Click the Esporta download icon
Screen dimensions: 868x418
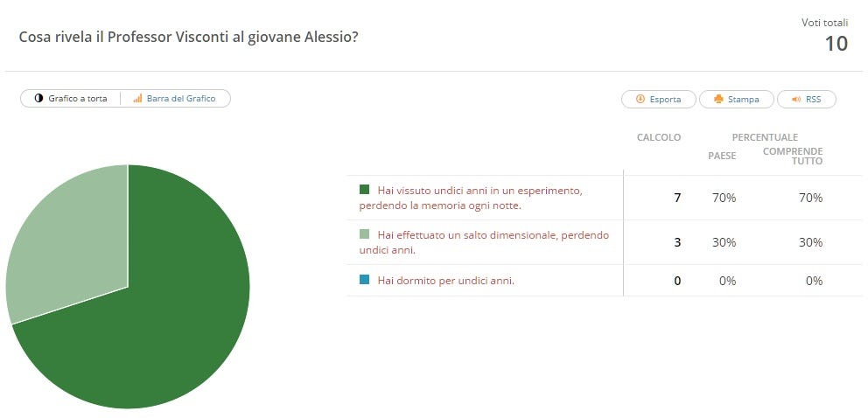tap(640, 99)
